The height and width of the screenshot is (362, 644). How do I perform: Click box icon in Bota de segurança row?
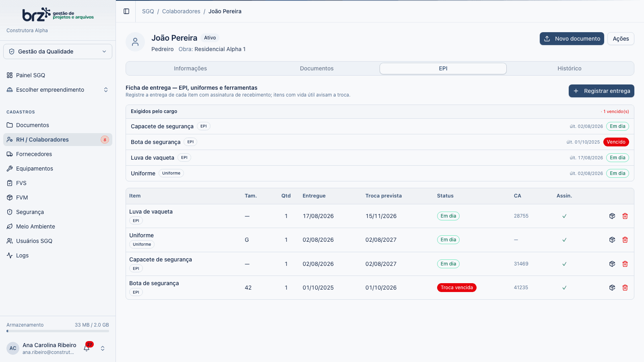coord(612,288)
